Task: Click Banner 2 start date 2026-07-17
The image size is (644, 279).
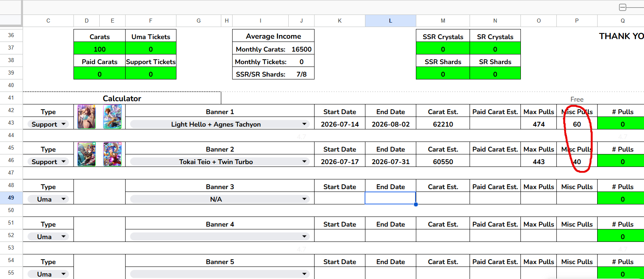Action: pyautogui.click(x=340, y=162)
